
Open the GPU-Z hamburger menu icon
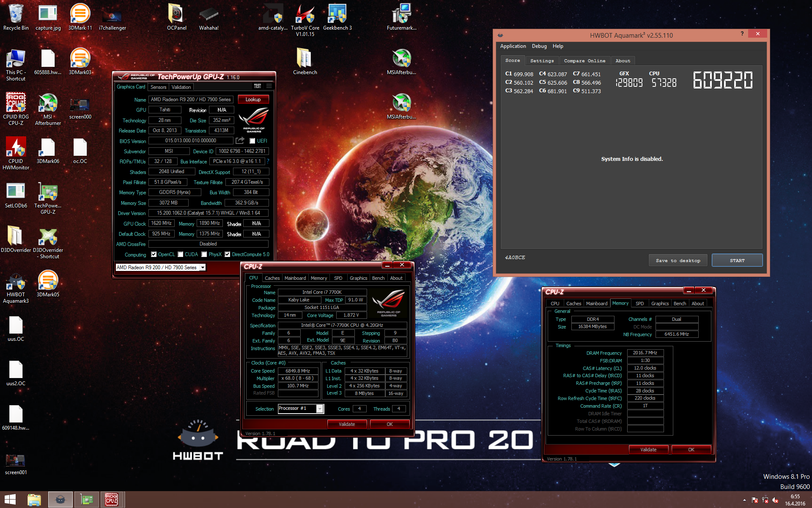click(x=269, y=86)
